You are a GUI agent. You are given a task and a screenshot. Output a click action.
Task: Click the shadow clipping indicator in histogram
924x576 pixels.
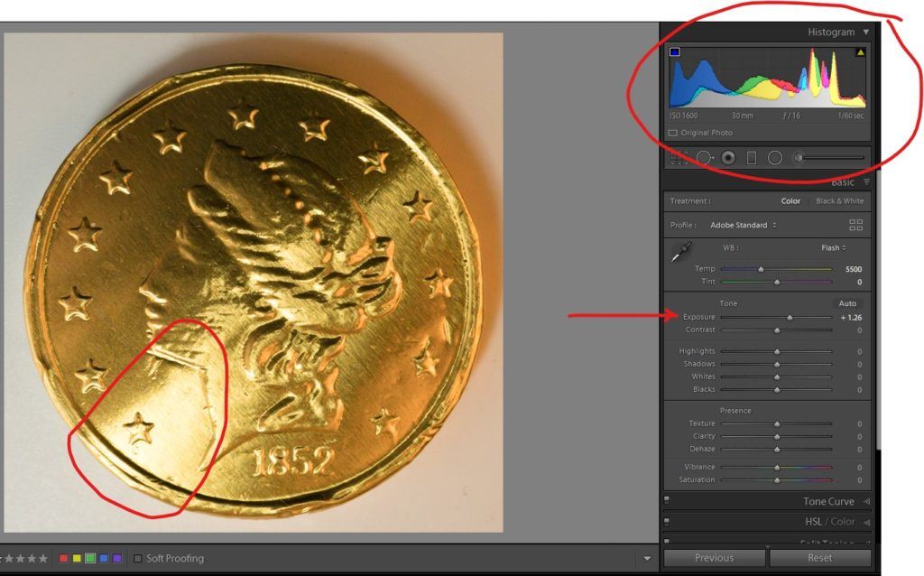(x=675, y=52)
